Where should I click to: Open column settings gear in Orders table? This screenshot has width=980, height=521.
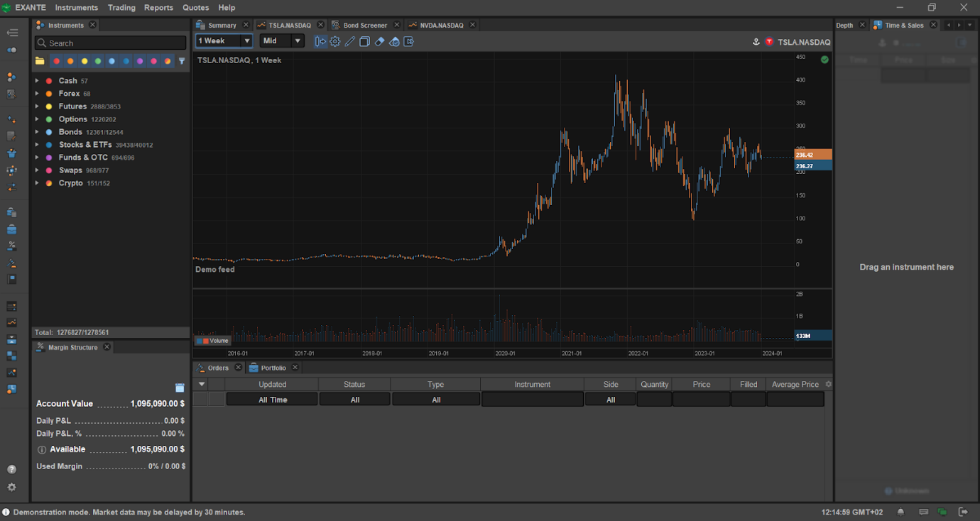(x=828, y=384)
